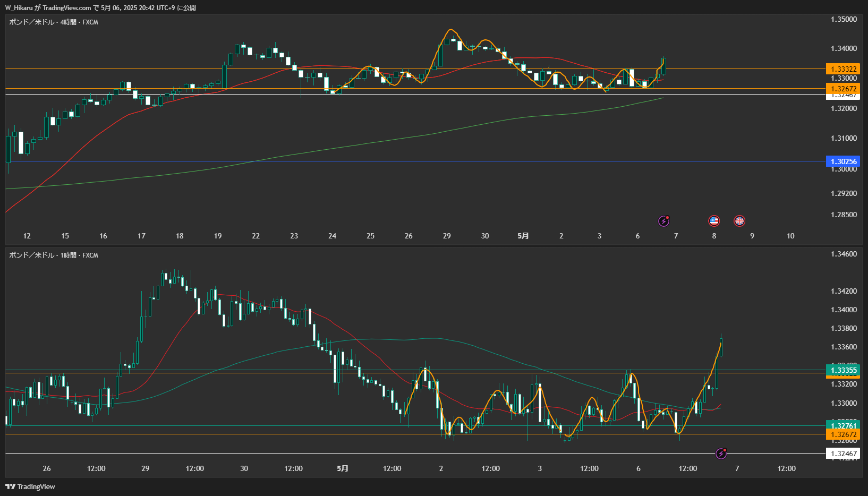Click date 8 on the 4-hour time axis
868x496 pixels.
[714, 236]
